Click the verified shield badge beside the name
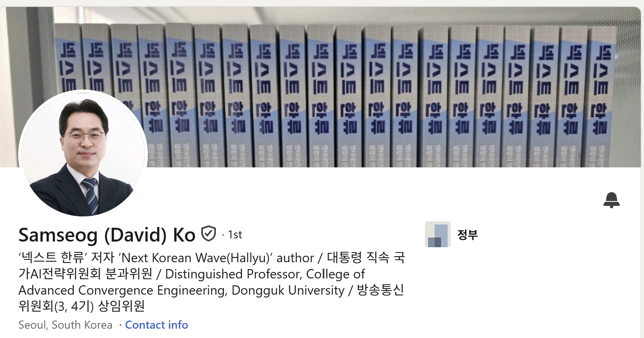This screenshot has height=338, width=644. coord(209,234)
